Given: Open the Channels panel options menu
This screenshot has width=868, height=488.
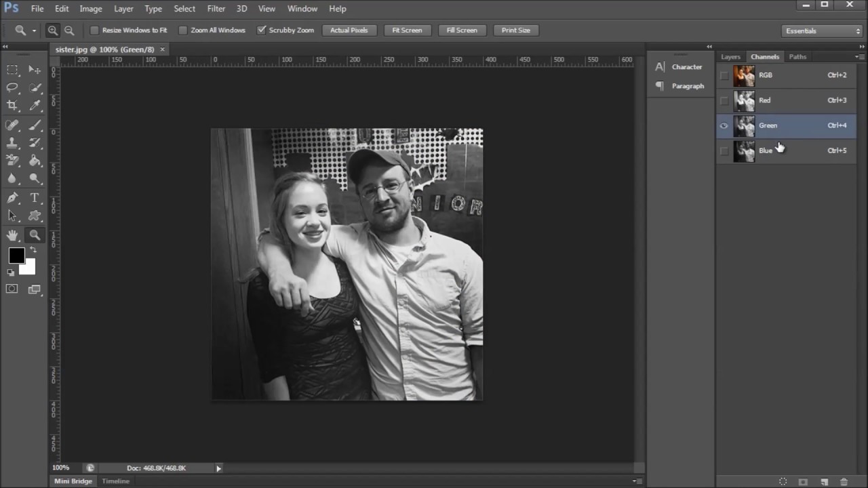Looking at the screenshot, I should click(x=860, y=57).
